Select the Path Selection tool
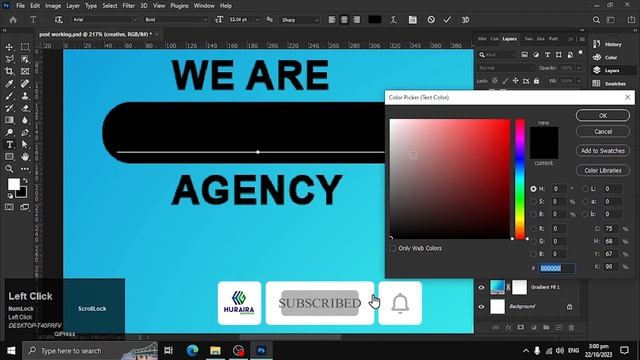The image size is (640, 360). coord(25,144)
